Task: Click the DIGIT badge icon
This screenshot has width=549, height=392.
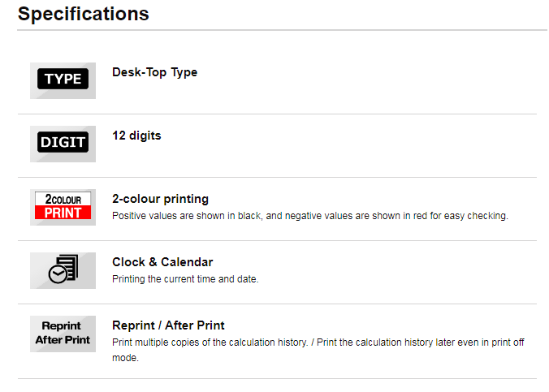Action: (x=63, y=142)
